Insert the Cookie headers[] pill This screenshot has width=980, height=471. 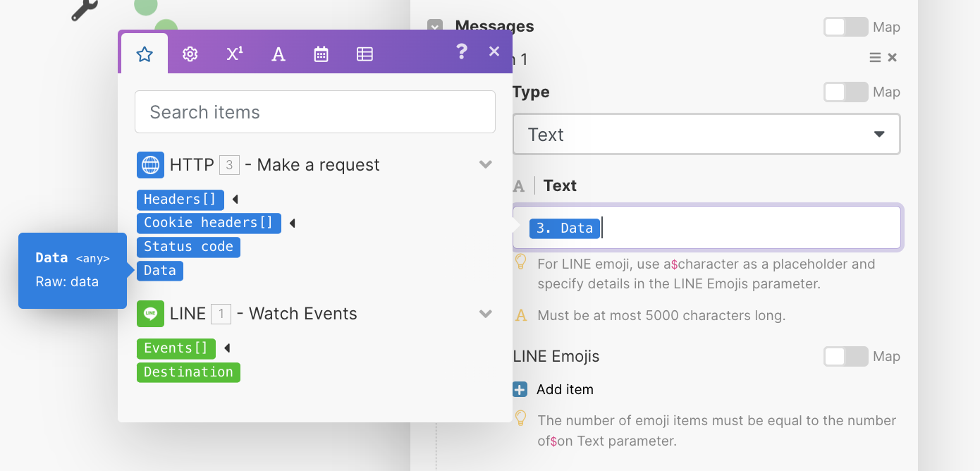pyautogui.click(x=209, y=223)
